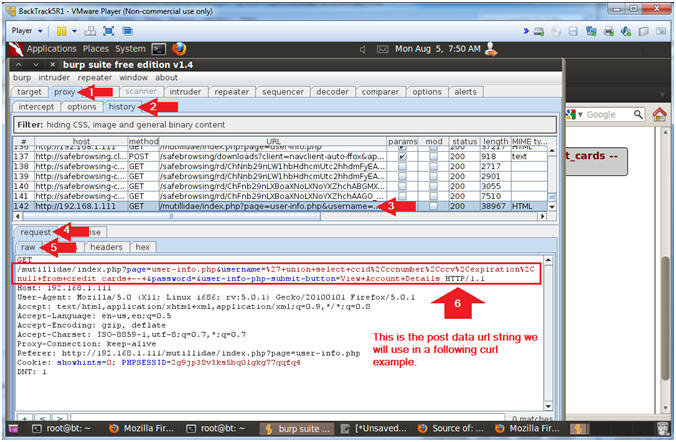This screenshot has width=676, height=442.
Task: Switch to the Source of: window in taskbar
Action: point(451,429)
